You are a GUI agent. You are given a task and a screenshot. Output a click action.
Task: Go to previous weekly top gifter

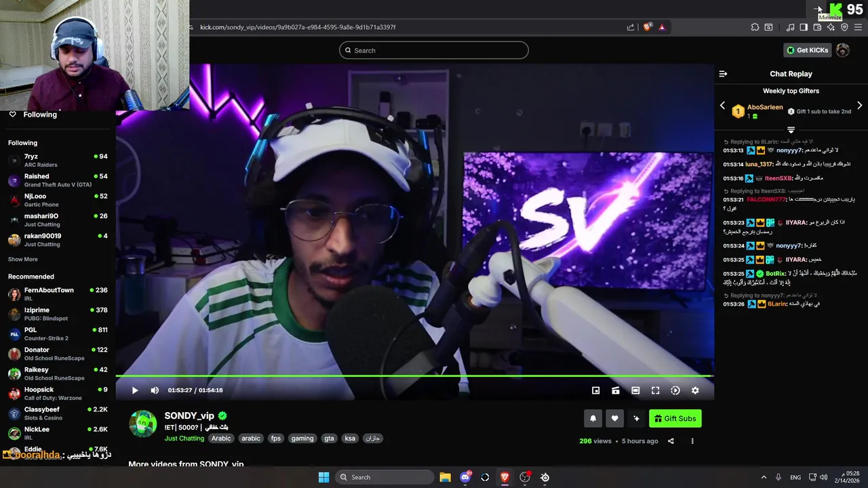[722, 106]
